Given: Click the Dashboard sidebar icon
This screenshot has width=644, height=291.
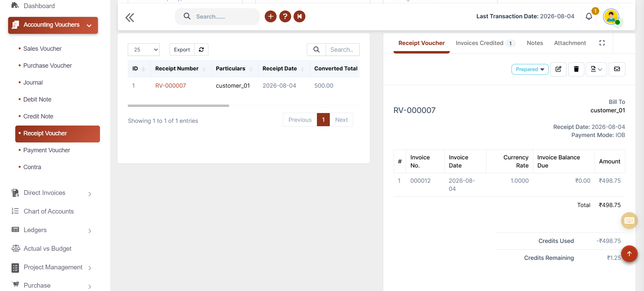Looking at the screenshot, I should tap(15, 5).
